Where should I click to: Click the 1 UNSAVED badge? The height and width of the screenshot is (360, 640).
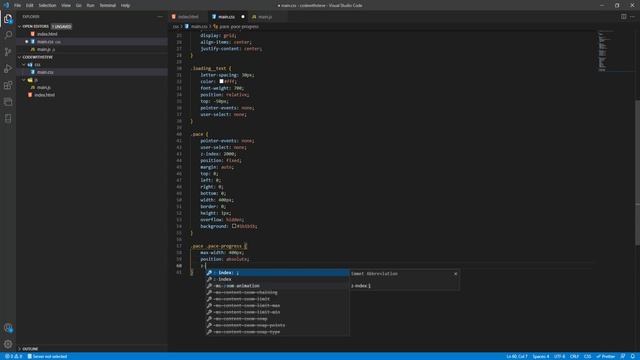coord(62,26)
